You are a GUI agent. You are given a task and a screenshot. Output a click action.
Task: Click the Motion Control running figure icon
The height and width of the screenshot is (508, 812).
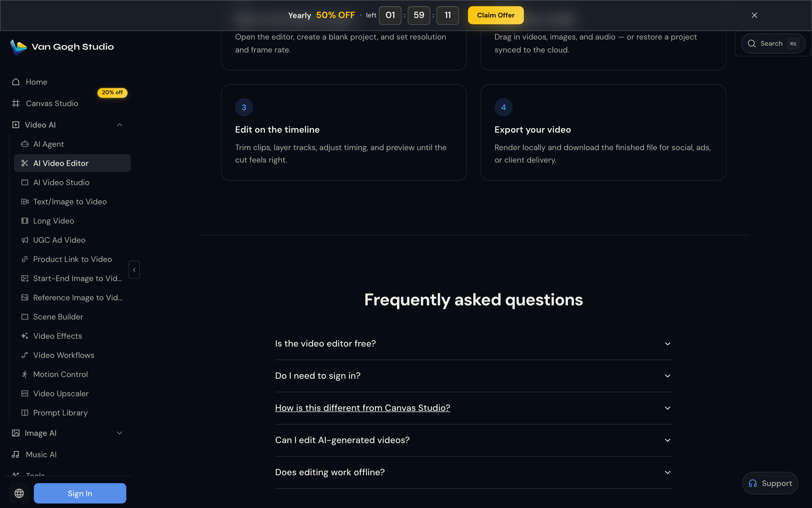point(25,374)
